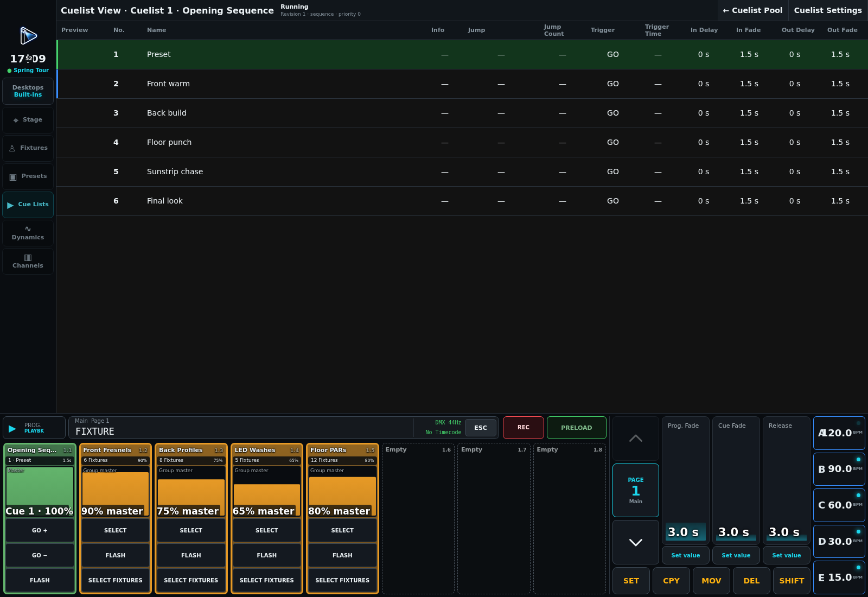Click the DEL delete command button
Image resolution: width=868 pixels, height=597 pixels.
coord(751,581)
